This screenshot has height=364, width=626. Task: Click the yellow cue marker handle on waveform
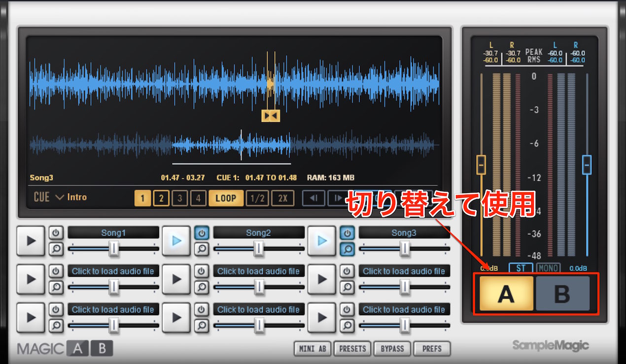click(271, 116)
